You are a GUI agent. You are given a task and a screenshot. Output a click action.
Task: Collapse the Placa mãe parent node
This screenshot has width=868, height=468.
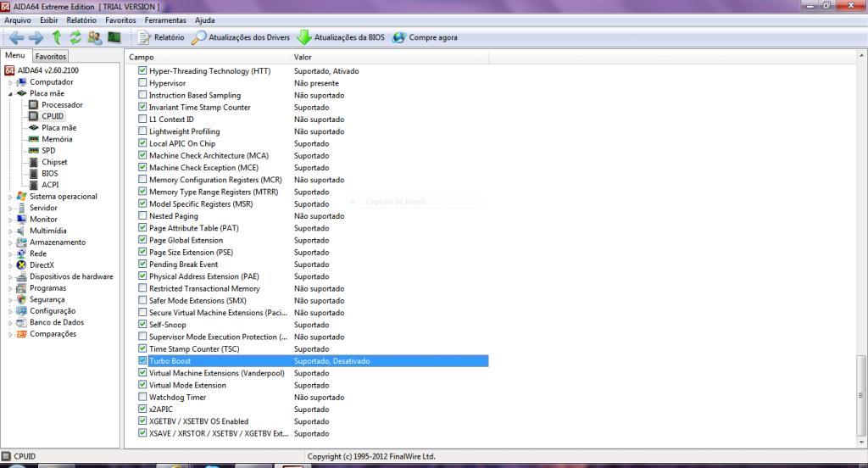click(10, 93)
